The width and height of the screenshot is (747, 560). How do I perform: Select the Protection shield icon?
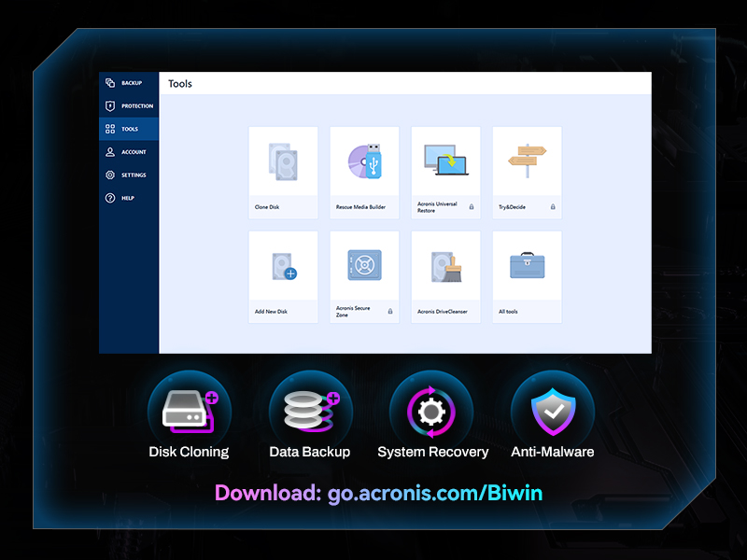click(110, 105)
